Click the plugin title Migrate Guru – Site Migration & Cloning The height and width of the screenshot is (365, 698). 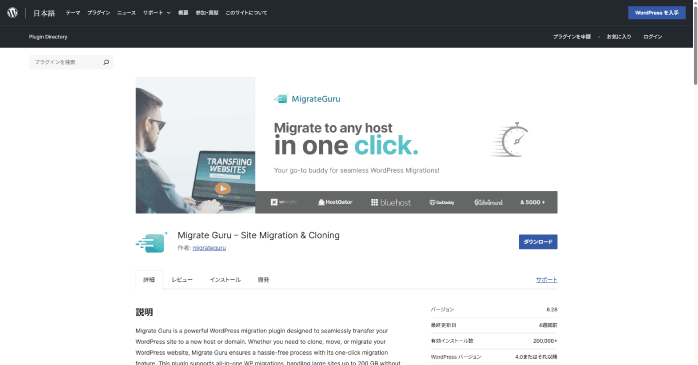(x=258, y=235)
